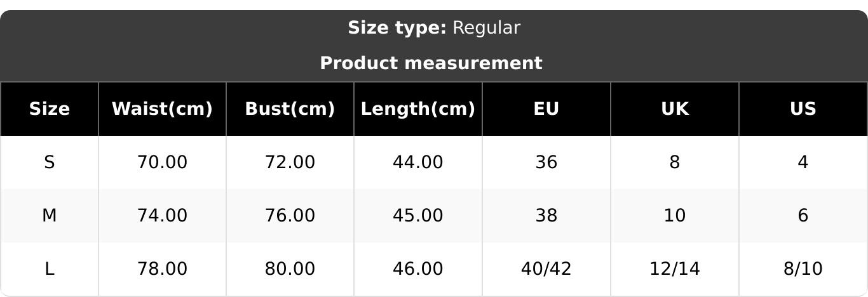The width and height of the screenshot is (868, 297).
Task: Select the size M row label
Action: pyautogui.click(x=49, y=216)
